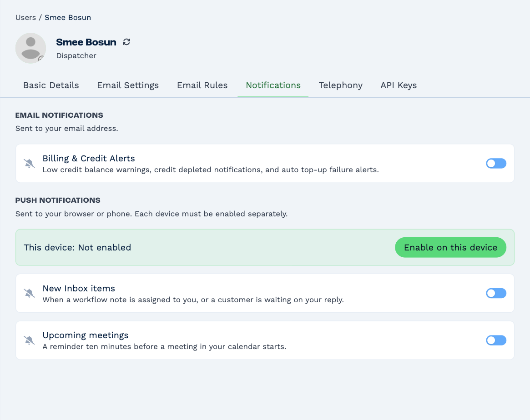
Task: Click the muted bell icon for Billing & Credit Alerts
Action: [30, 163]
